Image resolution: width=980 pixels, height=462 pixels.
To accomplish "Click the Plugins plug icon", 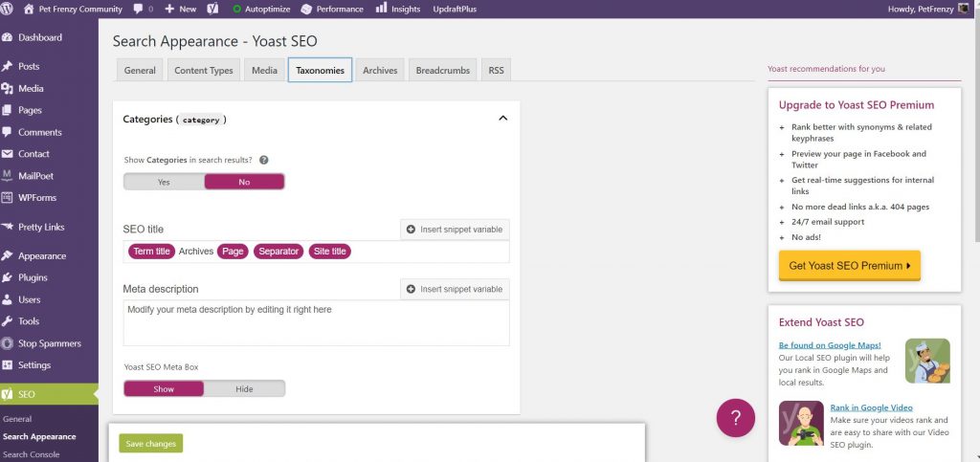I will (x=8, y=277).
